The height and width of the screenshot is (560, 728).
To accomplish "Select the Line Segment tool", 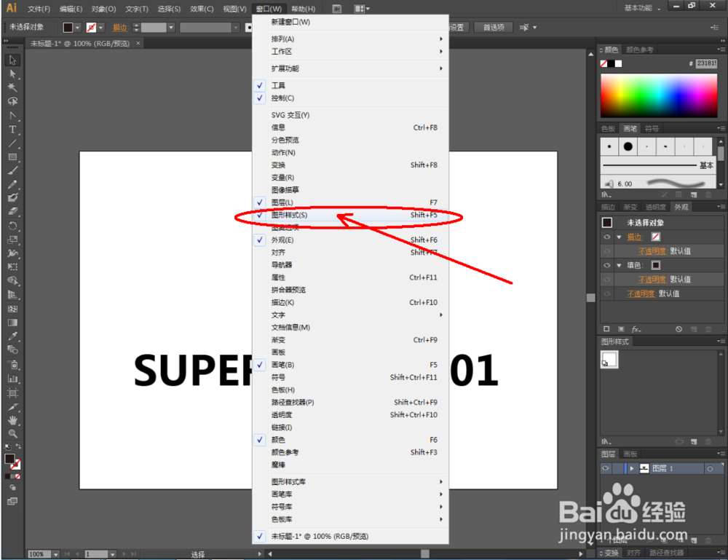I will [12, 143].
